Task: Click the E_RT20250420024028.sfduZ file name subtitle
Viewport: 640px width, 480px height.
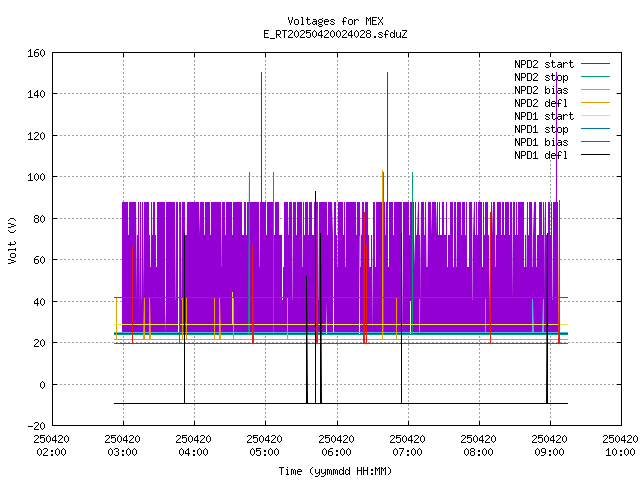Action: tap(335, 34)
